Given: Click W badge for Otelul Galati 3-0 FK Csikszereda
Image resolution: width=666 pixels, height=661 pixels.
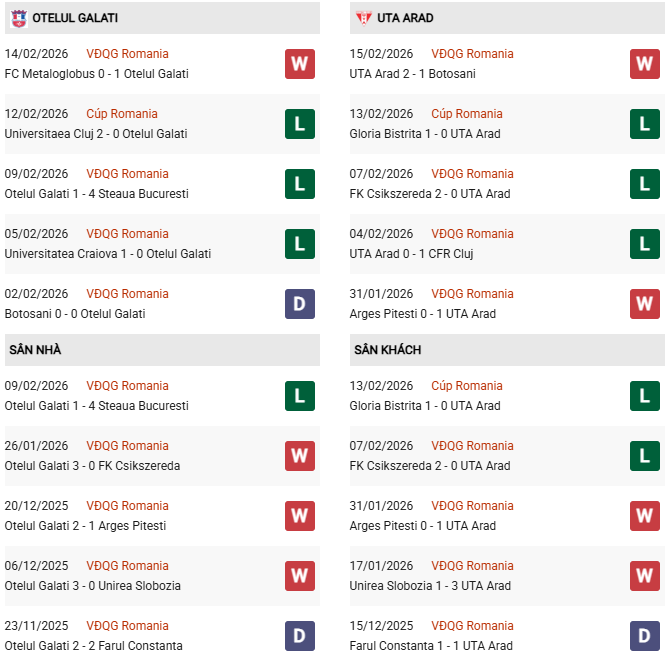Looking at the screenshot, I should 299,456.
